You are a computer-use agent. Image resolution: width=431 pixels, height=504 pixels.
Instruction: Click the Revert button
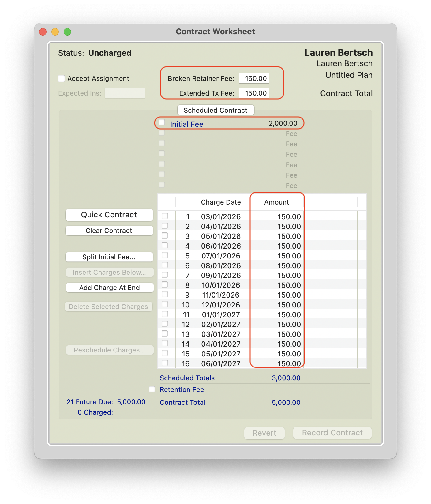click(264, 433)
